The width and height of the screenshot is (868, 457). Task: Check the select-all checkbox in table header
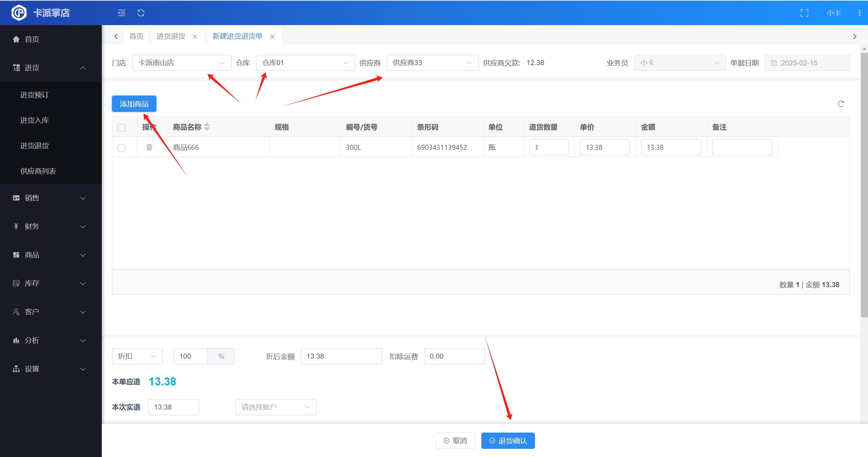[121, 127]
